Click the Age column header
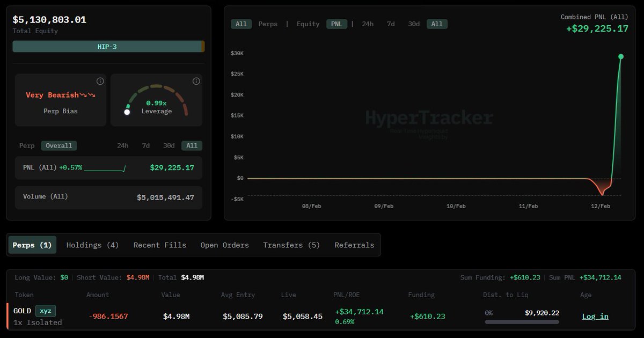The width and height of the screenshot is (644, 338). tap(586, 295)
